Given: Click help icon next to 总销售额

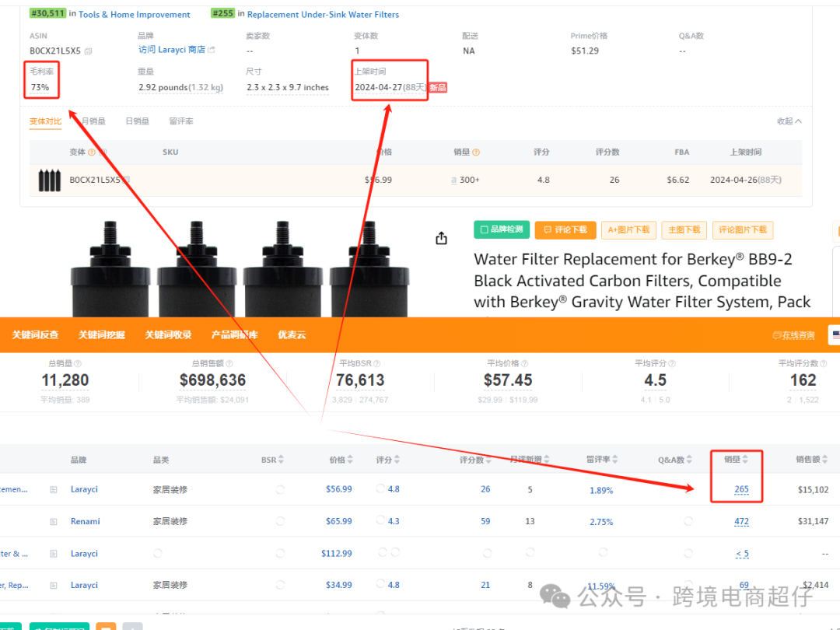Looking at the screenshot, I should tap(229, 363).
